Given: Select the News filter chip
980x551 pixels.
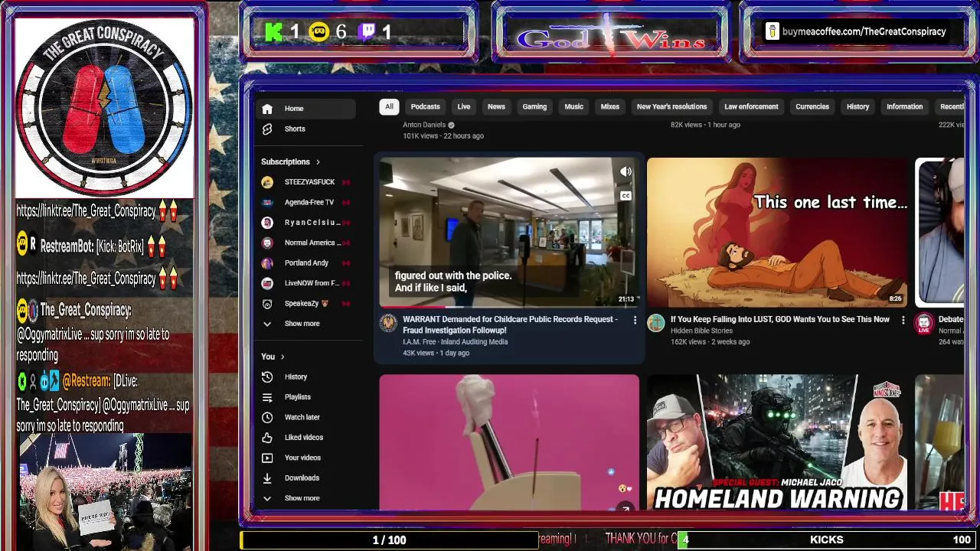Looking at the screenshot, I should 496,107.
